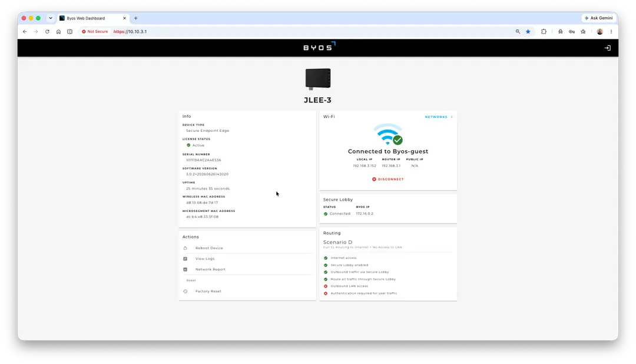Open a new browser tab
Image resolution: width=636 pixels, height=364 pixels.
pos(136,18)
